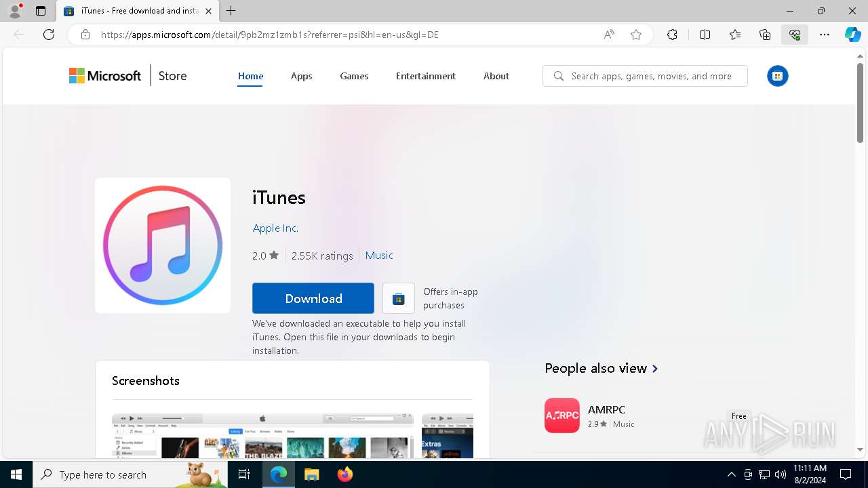Open the Entertainment navigation tab
868x488 pixels.
pyautogui.click(x=426, y=76)
